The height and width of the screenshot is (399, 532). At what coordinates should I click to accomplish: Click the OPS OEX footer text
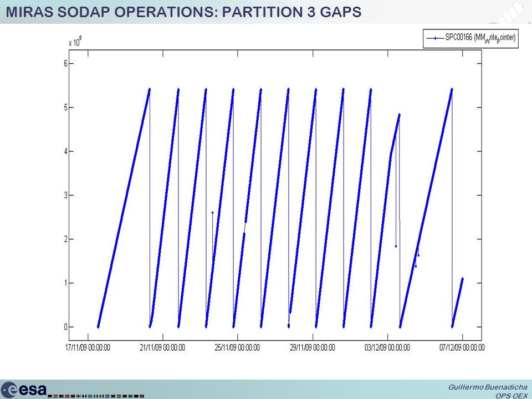click(x=511, y=396)
